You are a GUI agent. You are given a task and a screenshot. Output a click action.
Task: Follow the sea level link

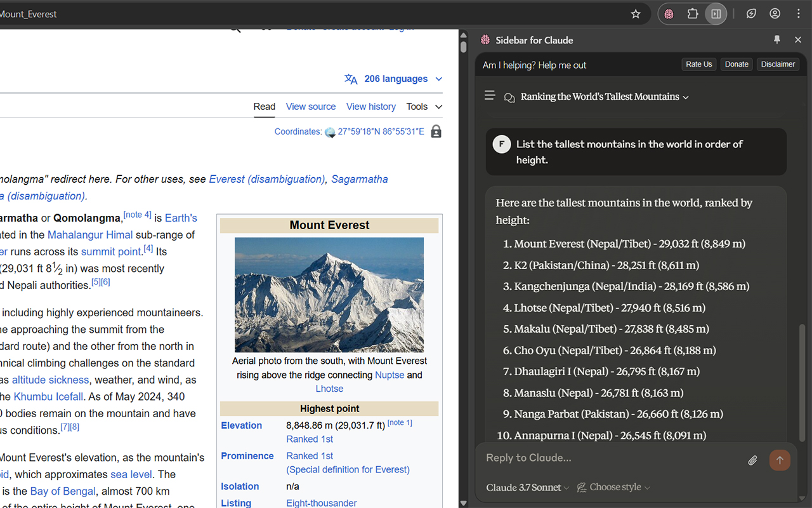tap(131, 474)
